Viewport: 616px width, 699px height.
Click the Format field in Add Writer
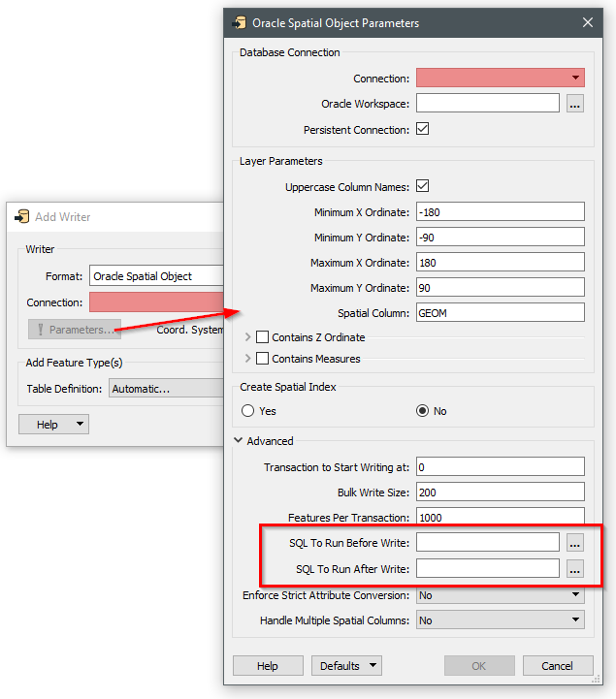pyautogui.click(x=156, y=276)
